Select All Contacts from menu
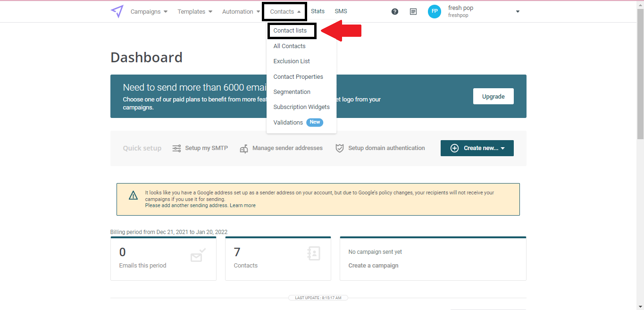Screen dimensions: 644x310 (x=290, y=46)
